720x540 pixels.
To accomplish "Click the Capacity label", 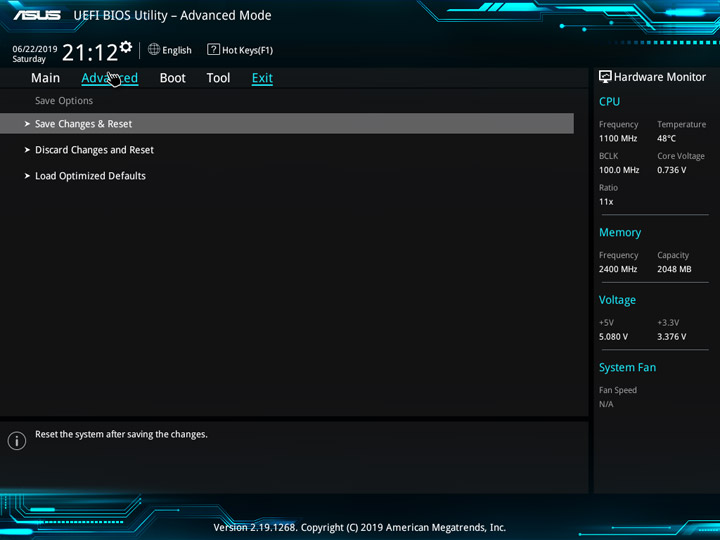I will 673,255.
